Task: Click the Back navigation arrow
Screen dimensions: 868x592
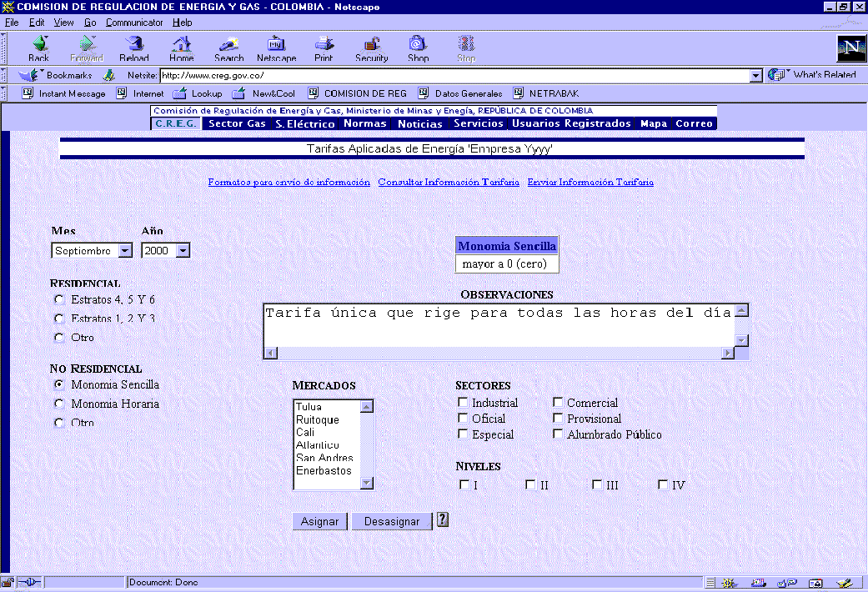Action: [39, 47]
